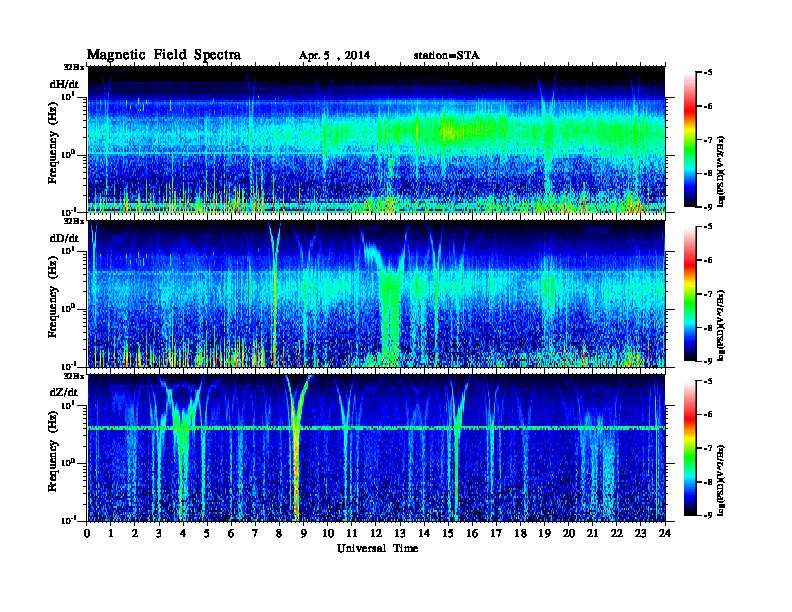
Task: Click the hour tick label "8"
Action: click(x=279, y=533)
